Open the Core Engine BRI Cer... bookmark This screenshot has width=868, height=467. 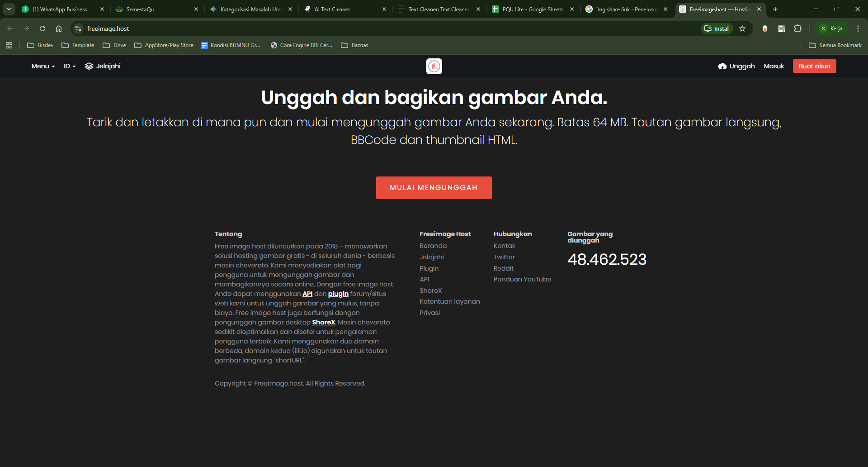click(301, 45)
